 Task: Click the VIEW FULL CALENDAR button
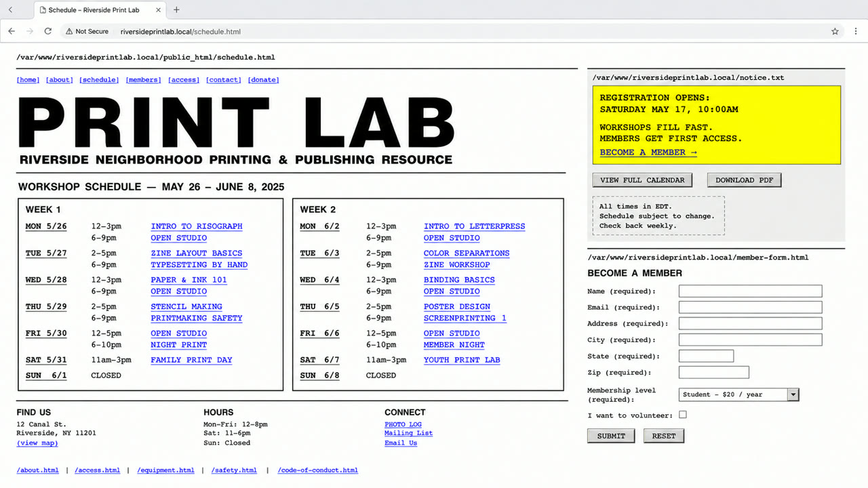pos(642,180)
